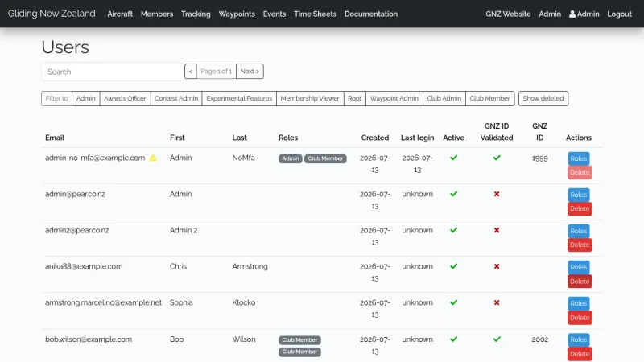Filter users to Experimental Features role
Viewport: 644px width, 362px height.
239,98
